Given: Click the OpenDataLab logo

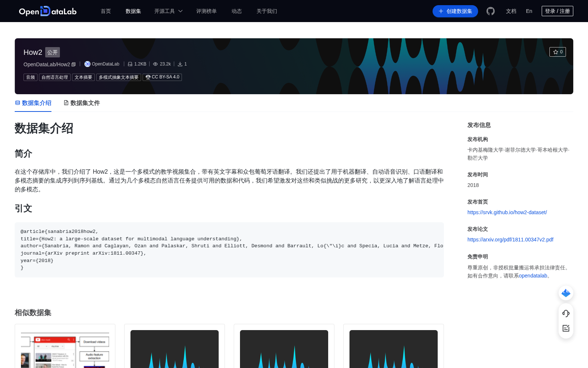Looking at the screenshot, I should click(48, 11).
